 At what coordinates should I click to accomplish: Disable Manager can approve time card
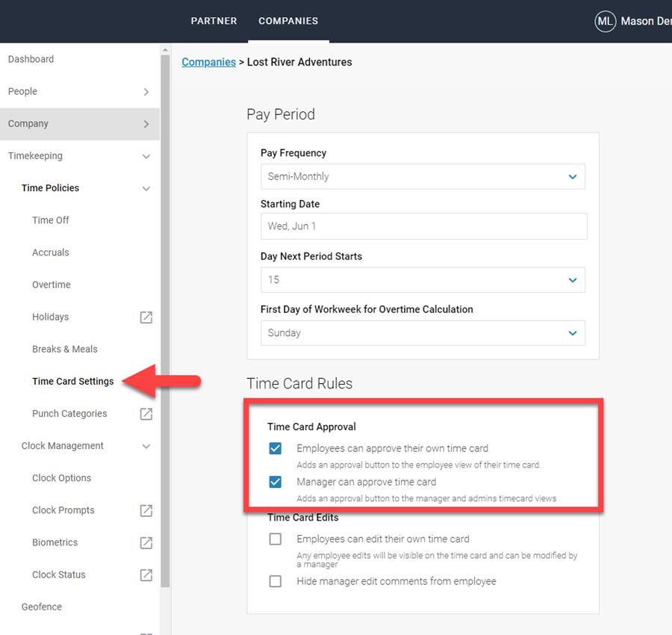(276, 482)
